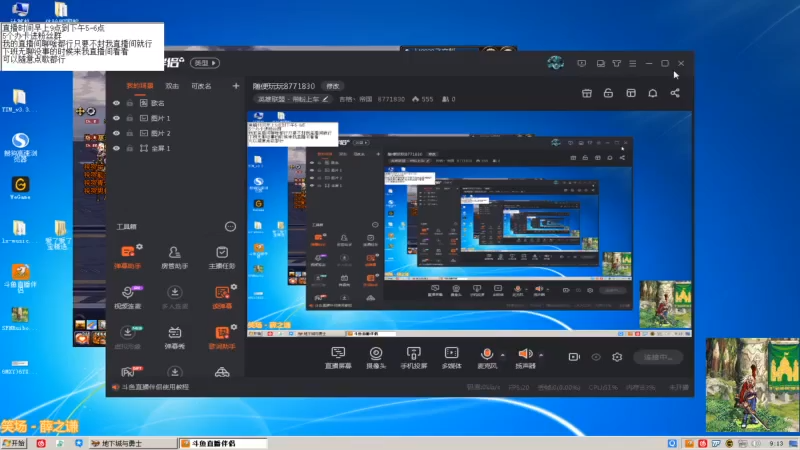Open notifications bell icon
Viewport: 800px width, 450px height.
point(653,93)
